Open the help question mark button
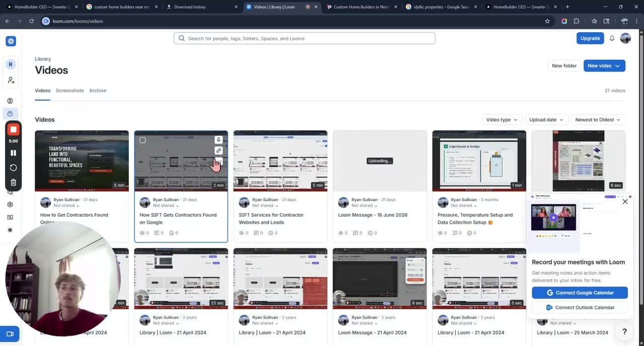 coord(624,331)
